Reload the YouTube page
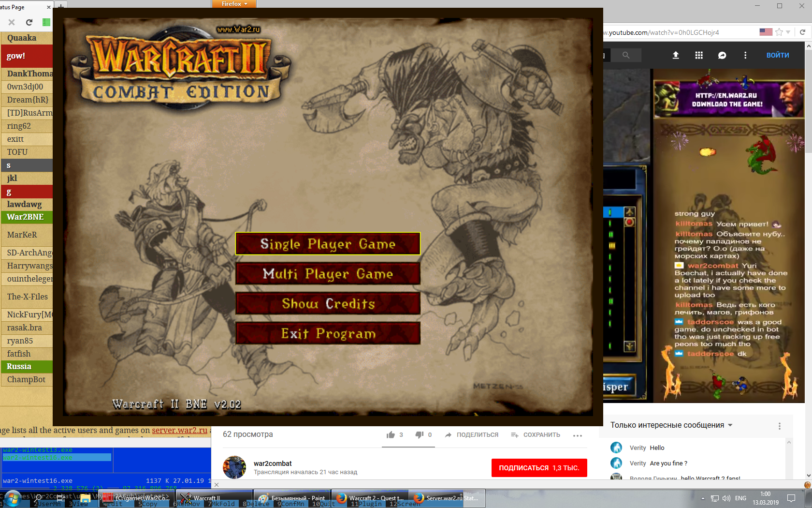 pyautogui.click(x=802, y=32)
